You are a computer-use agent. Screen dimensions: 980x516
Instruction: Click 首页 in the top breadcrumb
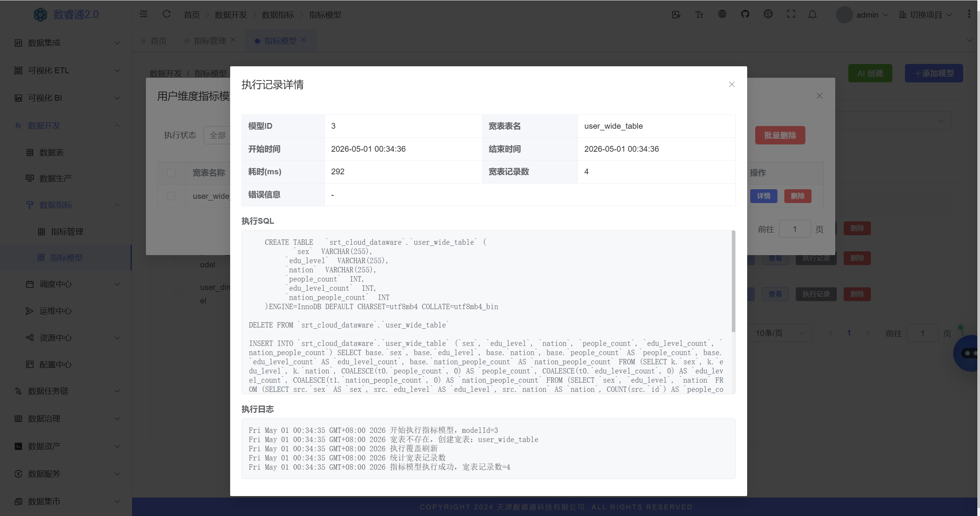pyautogui.click(x=191, y=15)
